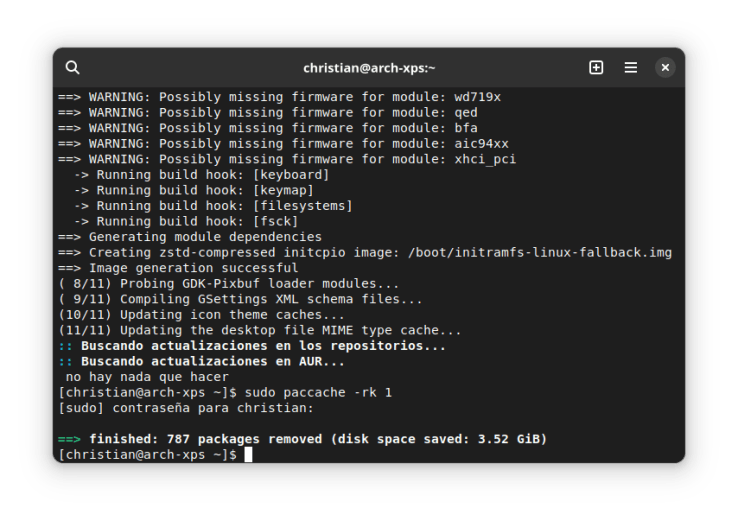The width and height of the screenshot is (738, 521).
Task: Click the 'sudo paccache -rk 1' command text
Action: pyautogui.click(x=318, y=393)
